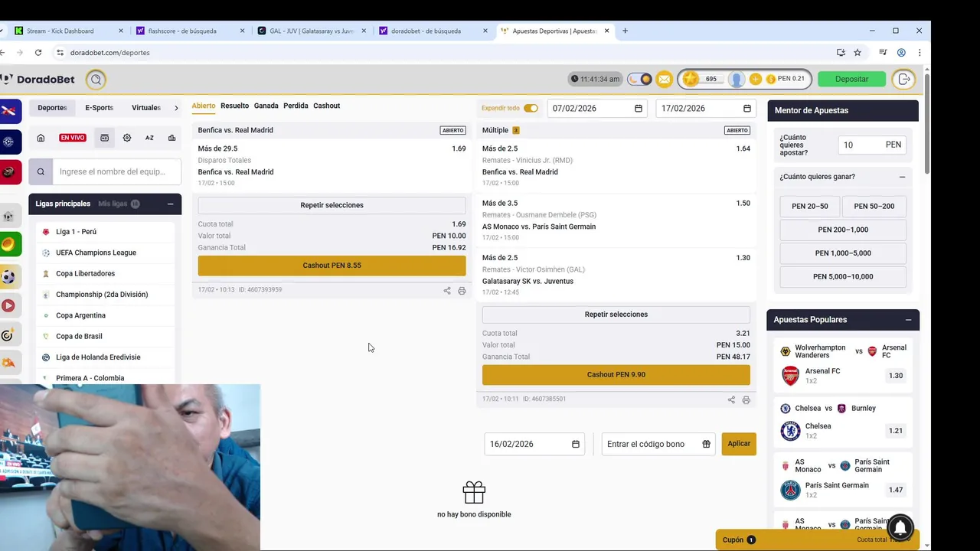Open the user profile avatar
This screenshot has height=551, width=980.
[736, 79]
